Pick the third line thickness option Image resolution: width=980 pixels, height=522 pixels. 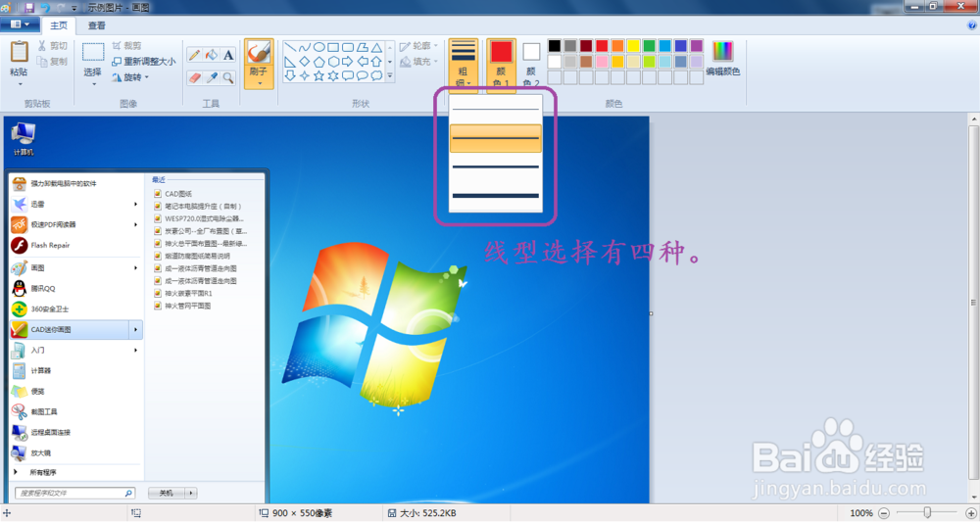(x=496, y=166)
